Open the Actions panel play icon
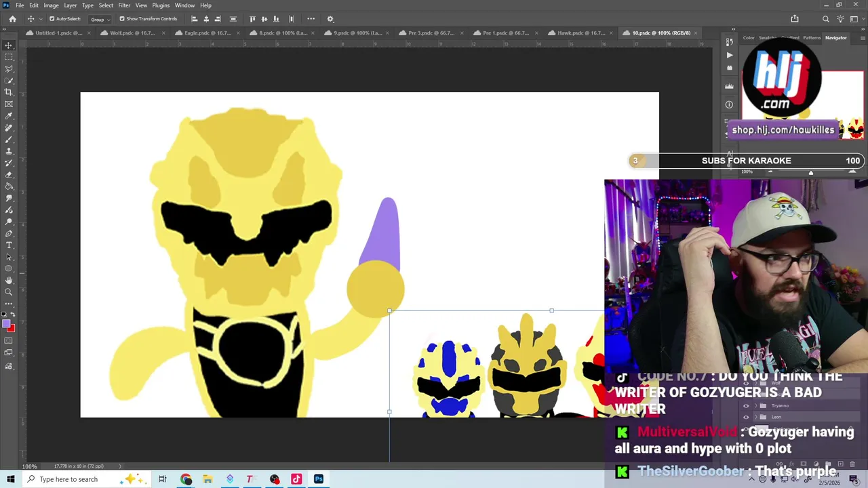 (x=730, y=55)
